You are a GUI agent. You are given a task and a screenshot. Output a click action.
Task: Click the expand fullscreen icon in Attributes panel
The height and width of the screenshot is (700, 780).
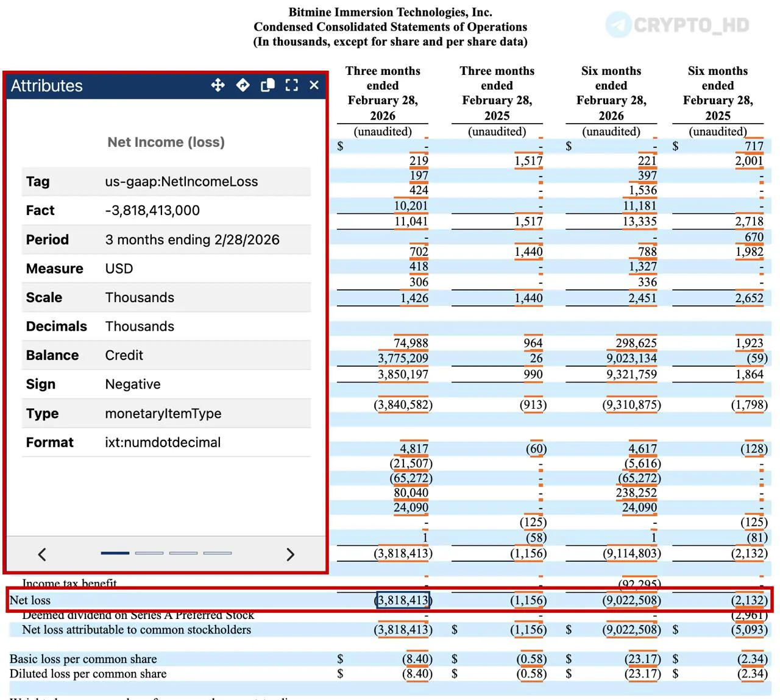coord(292,85)
